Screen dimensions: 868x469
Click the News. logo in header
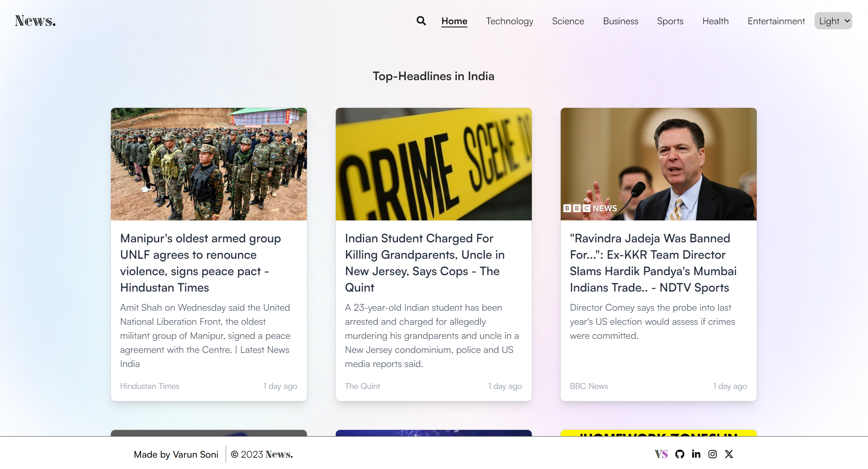(35, 21)
